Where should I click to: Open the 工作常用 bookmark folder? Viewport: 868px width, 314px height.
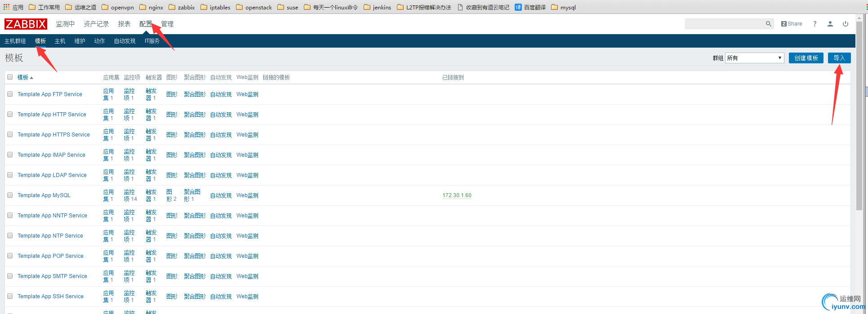click(44, 7)
